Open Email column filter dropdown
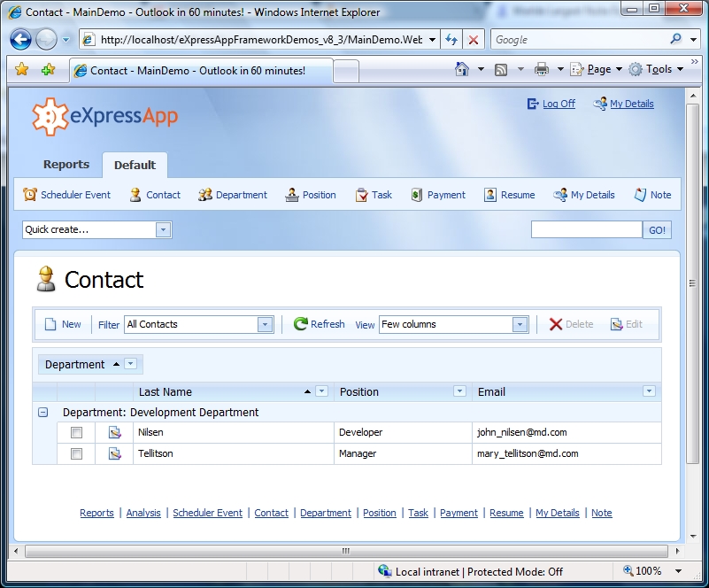This screenshot has width=709, height=588. pos(649,391)
